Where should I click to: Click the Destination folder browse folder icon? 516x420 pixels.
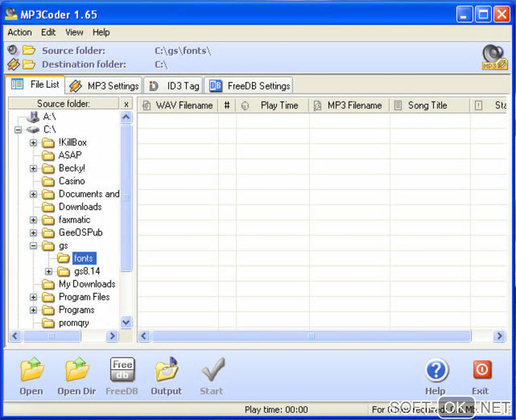[x=29, y=64]
